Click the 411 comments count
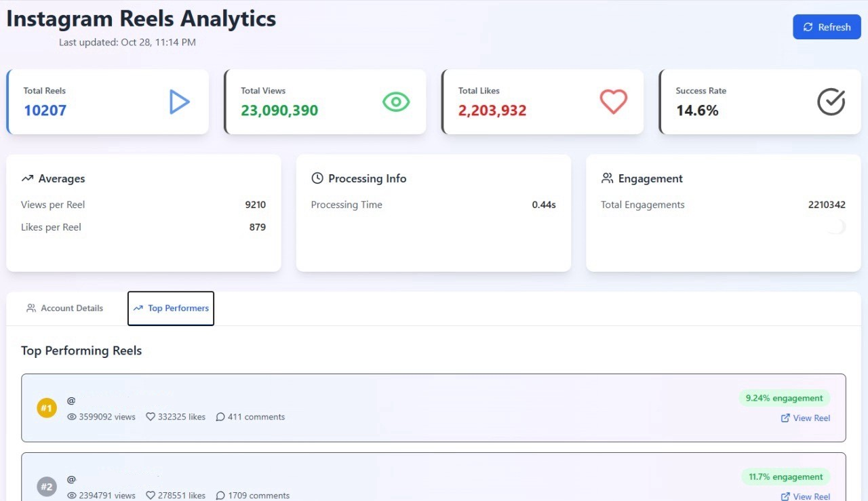Image resolution: width=868 pixels, height=501 pixels. tap(256, 417)
